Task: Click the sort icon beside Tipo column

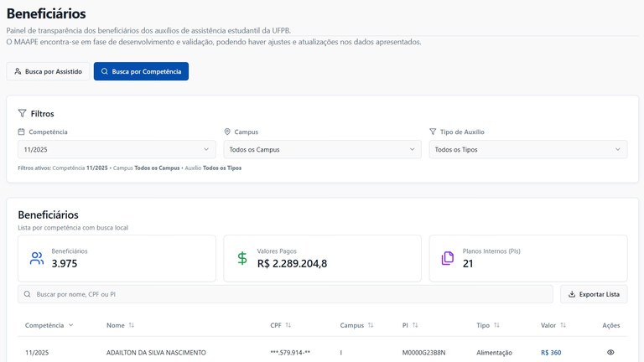Action: (x=497, y=325)
